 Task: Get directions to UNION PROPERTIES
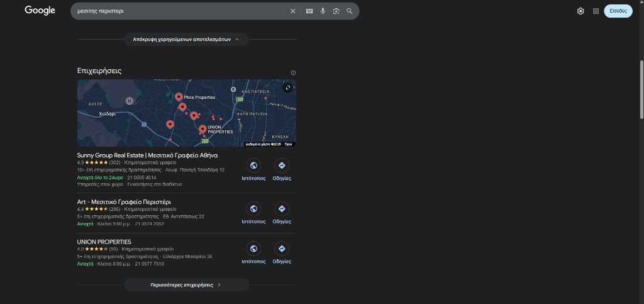282,249
